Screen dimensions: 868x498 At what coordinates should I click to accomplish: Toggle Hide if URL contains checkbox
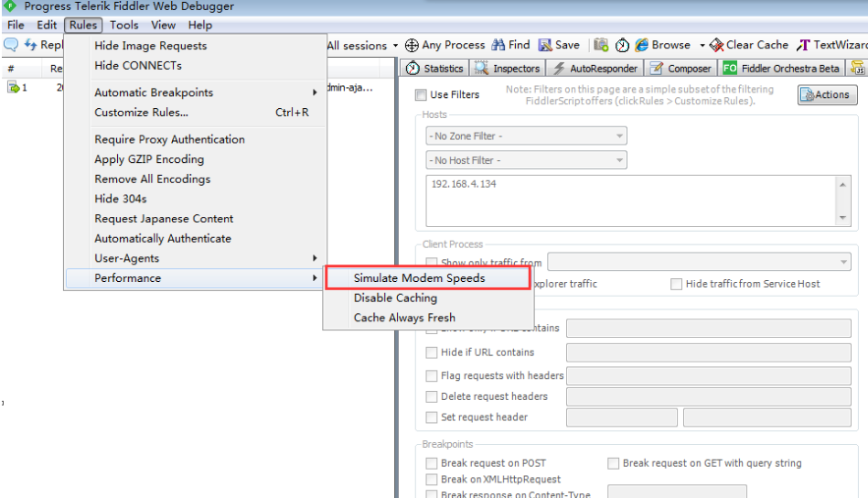[x=431, y=352]
